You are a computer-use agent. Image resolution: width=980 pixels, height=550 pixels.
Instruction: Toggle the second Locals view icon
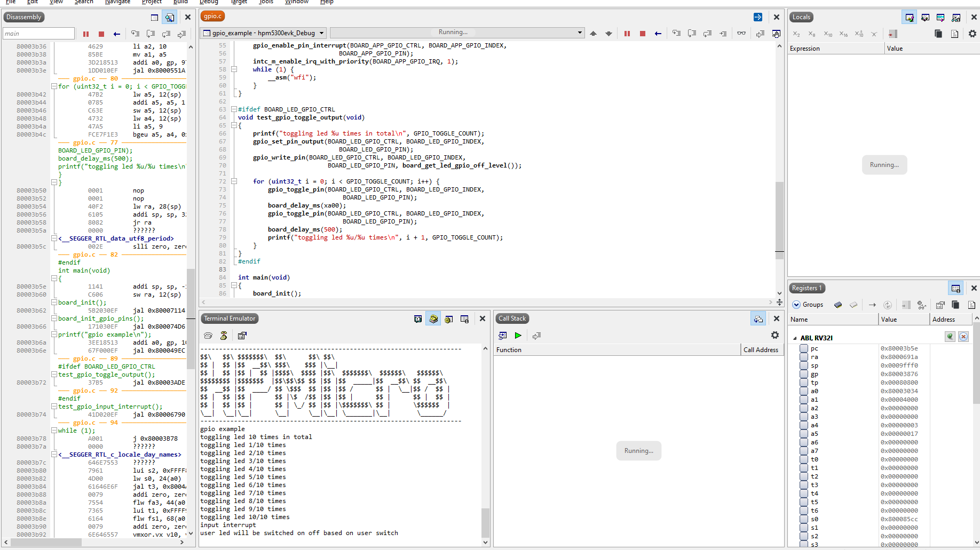(926, 18)
